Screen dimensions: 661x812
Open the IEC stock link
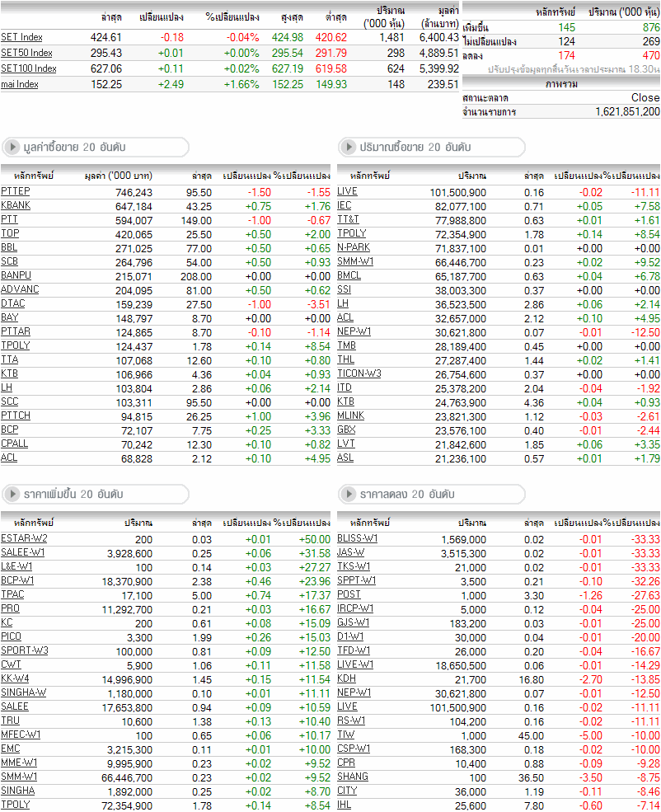coord(345,205)
